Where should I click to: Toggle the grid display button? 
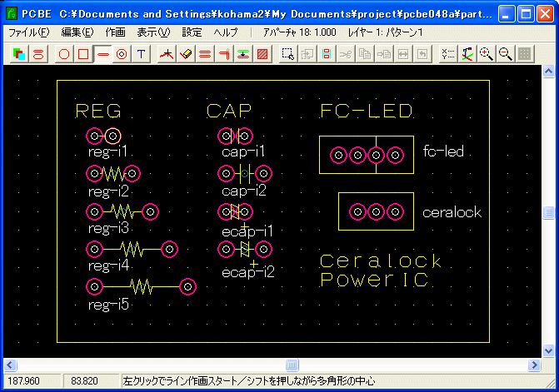pyautogui.click(x=524, y=54)
